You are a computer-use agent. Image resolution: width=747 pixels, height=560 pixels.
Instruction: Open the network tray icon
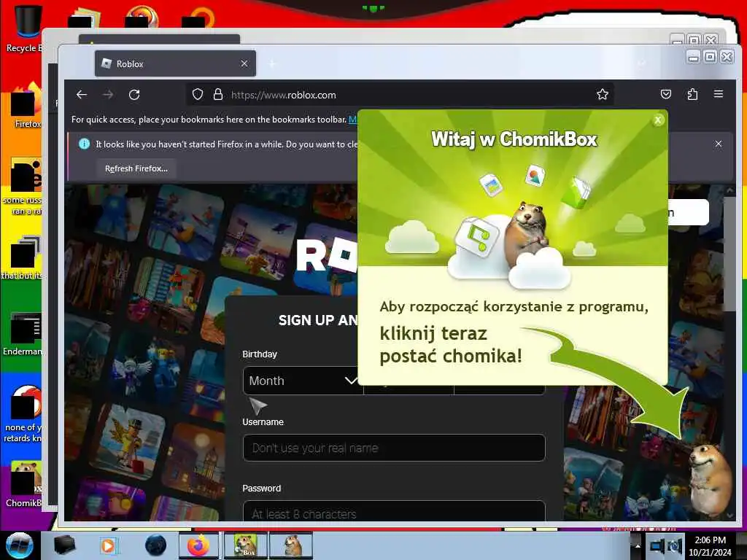coord(657,545)
